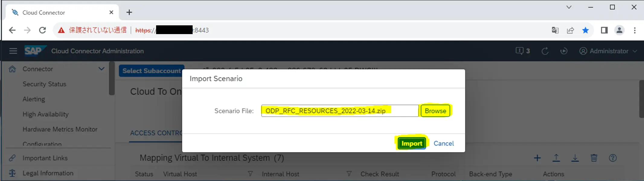Screen dimensions: 644x181
Task: Filter by Virtual Host column
Action: point(250,174)
